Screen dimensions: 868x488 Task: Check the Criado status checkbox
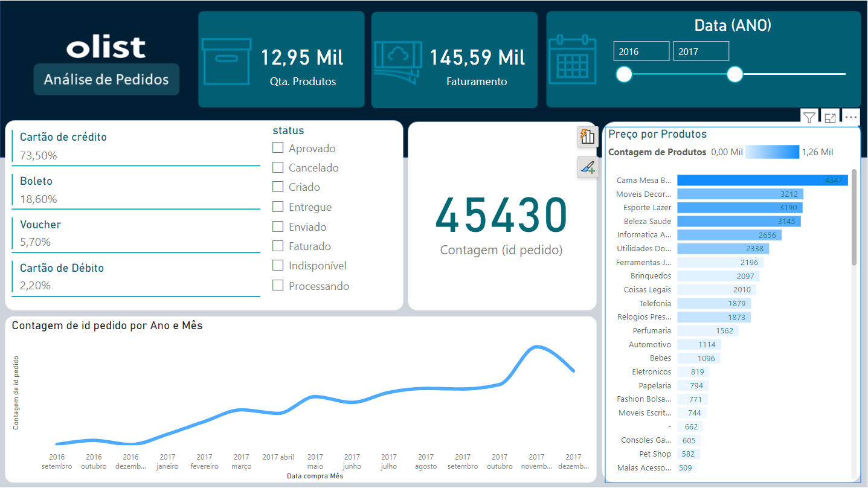pyautogui.click(x=278, y=187)
